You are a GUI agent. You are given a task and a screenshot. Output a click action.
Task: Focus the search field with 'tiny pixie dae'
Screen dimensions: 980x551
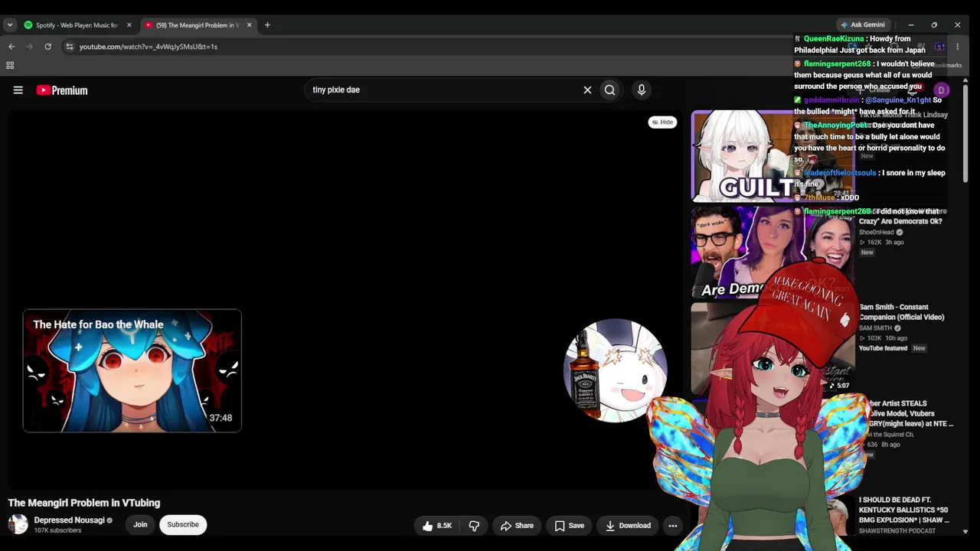pyautogui.click(x=444, y=90)
